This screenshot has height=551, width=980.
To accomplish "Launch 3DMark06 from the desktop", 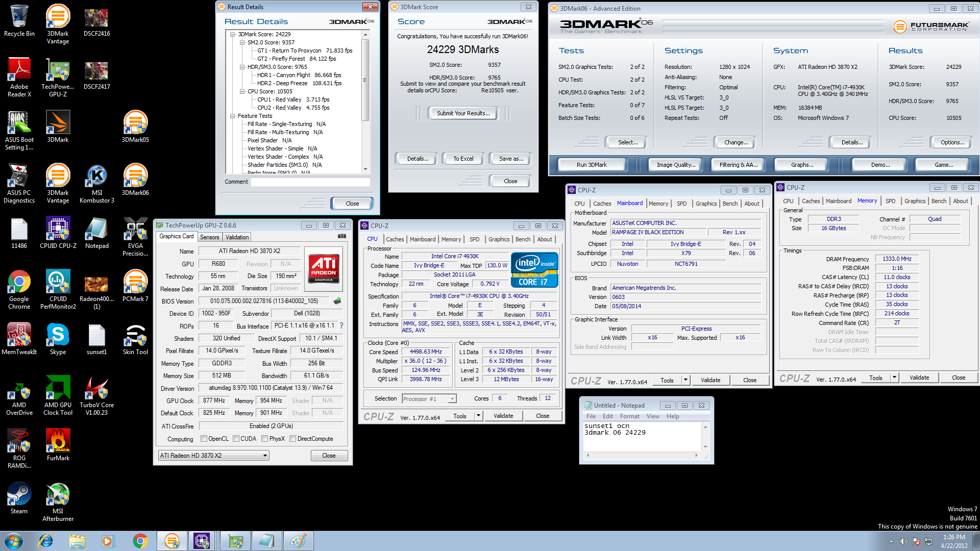I will coord(135,180).
